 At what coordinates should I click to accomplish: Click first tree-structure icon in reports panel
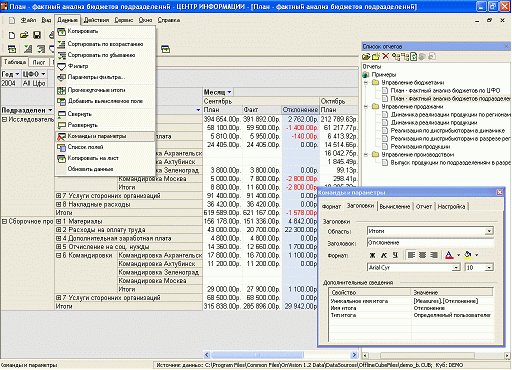point(396,57)
